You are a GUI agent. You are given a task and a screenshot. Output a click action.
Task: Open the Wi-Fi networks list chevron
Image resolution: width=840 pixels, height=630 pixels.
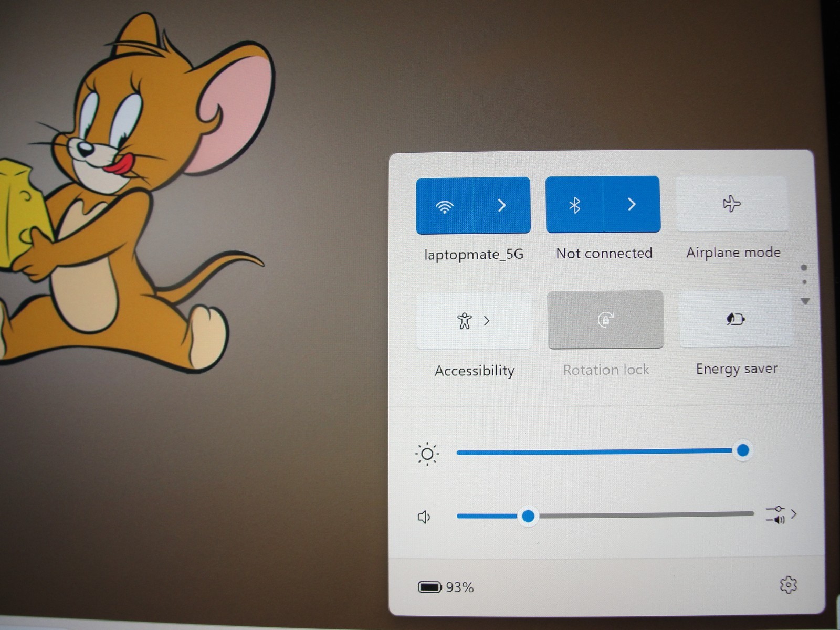pos(502,205)
